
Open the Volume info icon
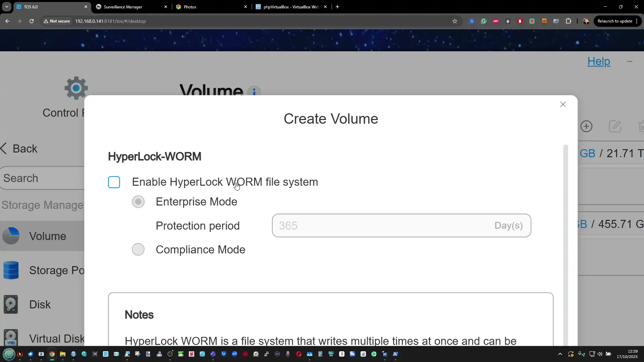[254, 92]
